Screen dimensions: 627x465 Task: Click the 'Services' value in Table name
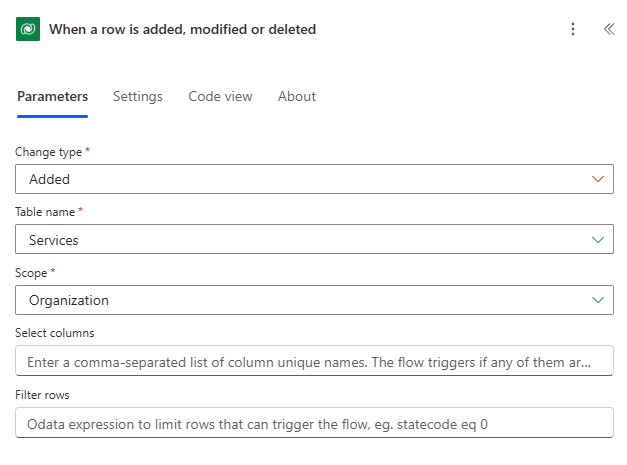pyautogui.click(x=54, y=240)
